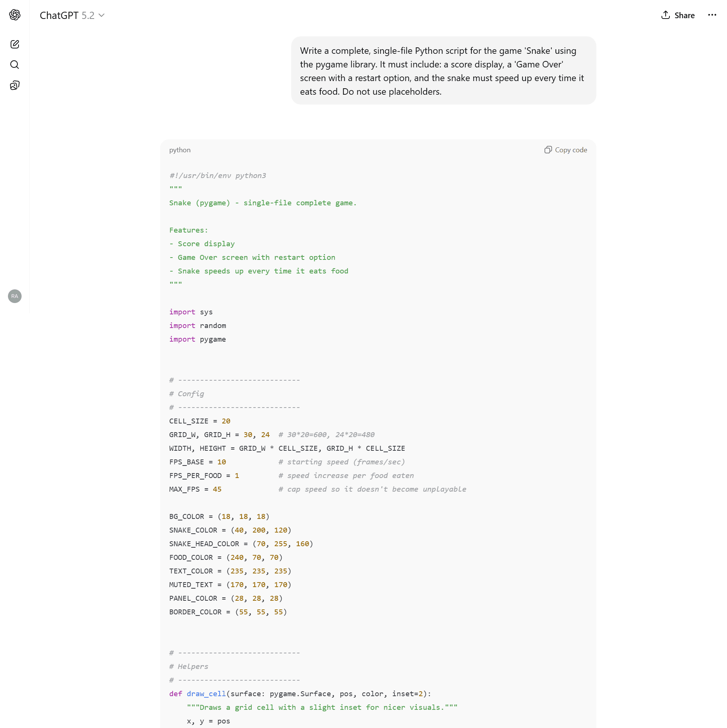
Task: Click the MAX_FPS = 45 line
Action: [195, 489]
